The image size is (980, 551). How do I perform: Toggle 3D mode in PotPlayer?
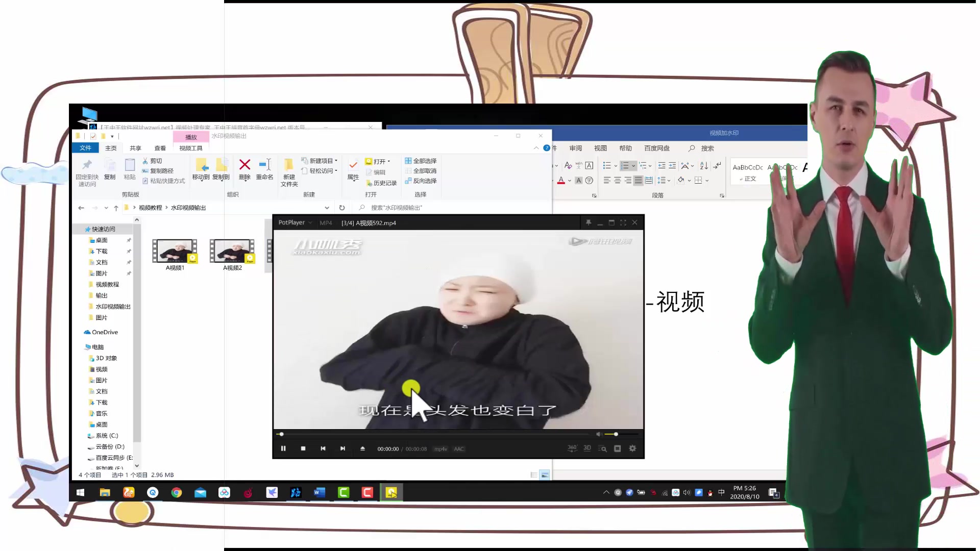tap(587, 448)
